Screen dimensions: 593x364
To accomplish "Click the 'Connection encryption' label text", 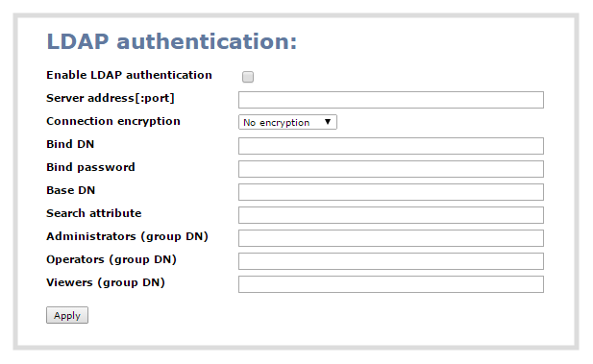I will 113,121.
